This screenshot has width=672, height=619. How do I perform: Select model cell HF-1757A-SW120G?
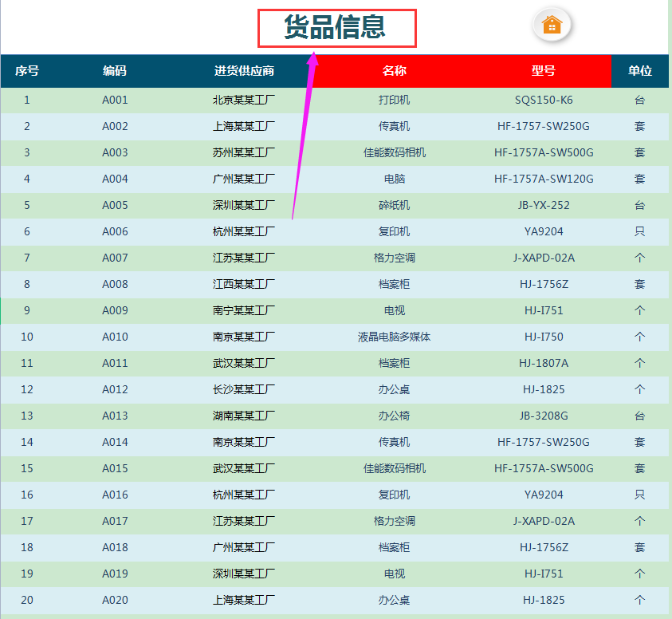[x=544, y=179]
